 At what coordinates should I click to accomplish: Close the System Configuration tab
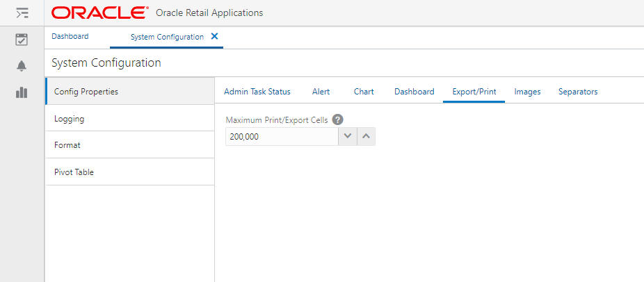[x=214, y=36]
